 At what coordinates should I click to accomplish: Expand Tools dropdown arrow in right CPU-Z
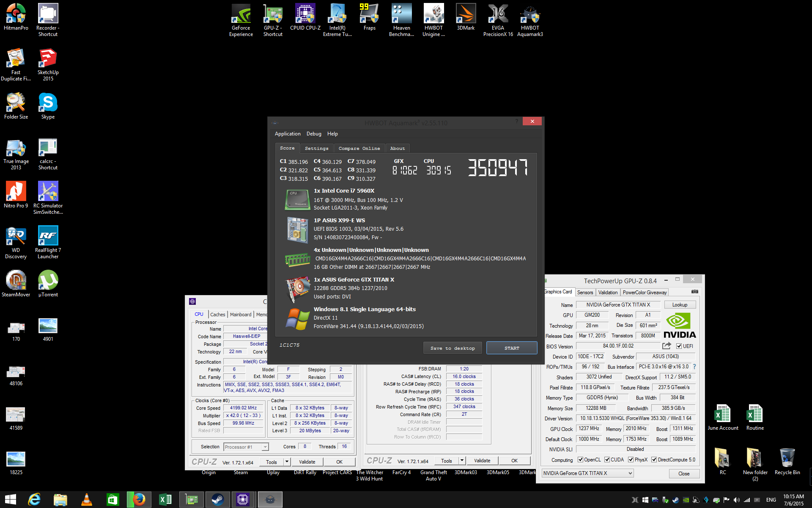462,461
